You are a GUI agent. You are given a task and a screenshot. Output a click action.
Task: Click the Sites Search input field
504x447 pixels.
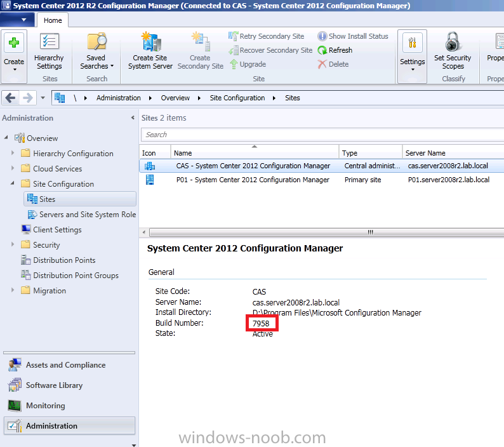click(x=322, y=135)
